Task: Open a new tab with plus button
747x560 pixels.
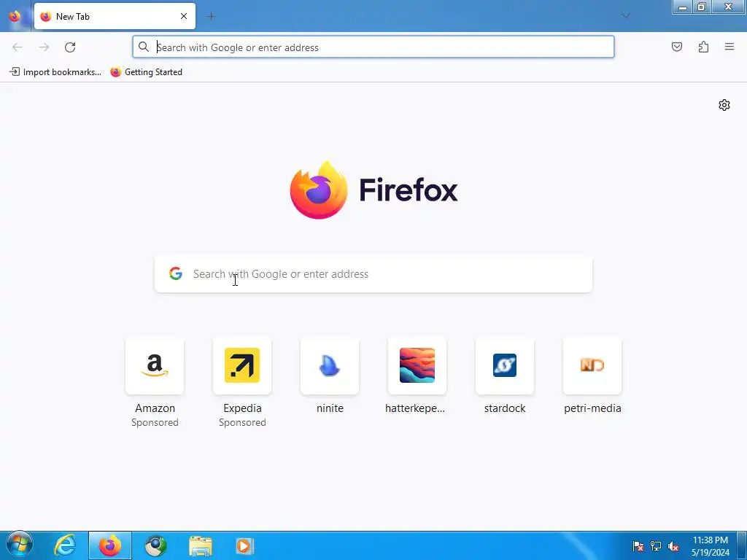Action: pyautogui.click(x=212, y=16)
